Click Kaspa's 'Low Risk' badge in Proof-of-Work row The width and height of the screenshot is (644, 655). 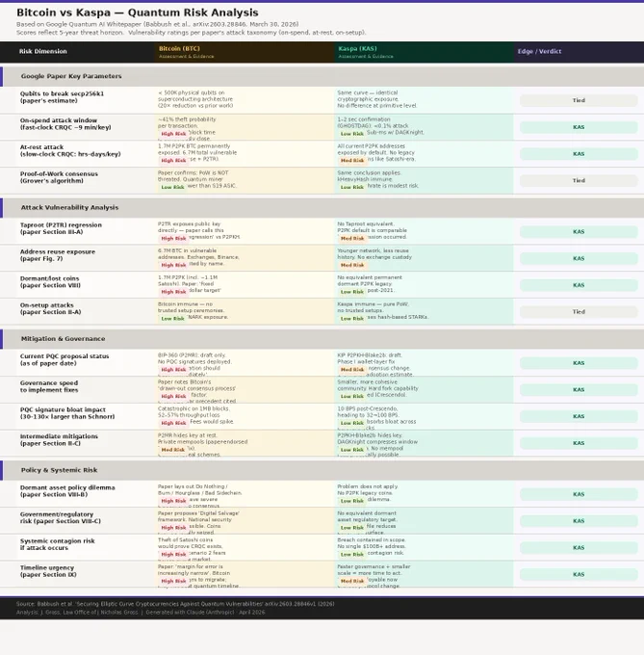(x=352, y=187)
